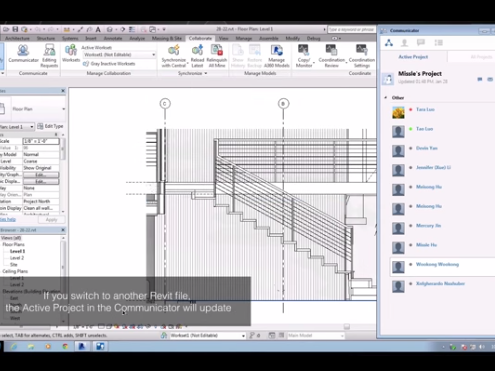
Task: Switch to the Architecture ribbon tab
Action: 17,38
